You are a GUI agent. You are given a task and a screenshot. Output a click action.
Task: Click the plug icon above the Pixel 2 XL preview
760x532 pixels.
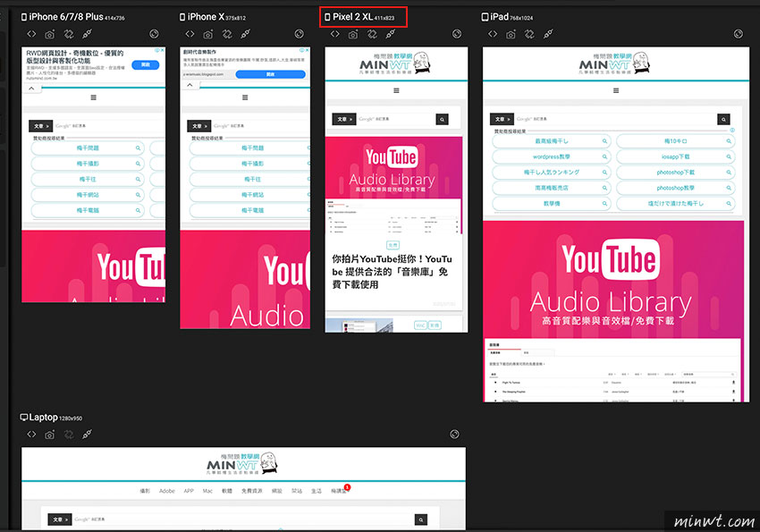391,34
